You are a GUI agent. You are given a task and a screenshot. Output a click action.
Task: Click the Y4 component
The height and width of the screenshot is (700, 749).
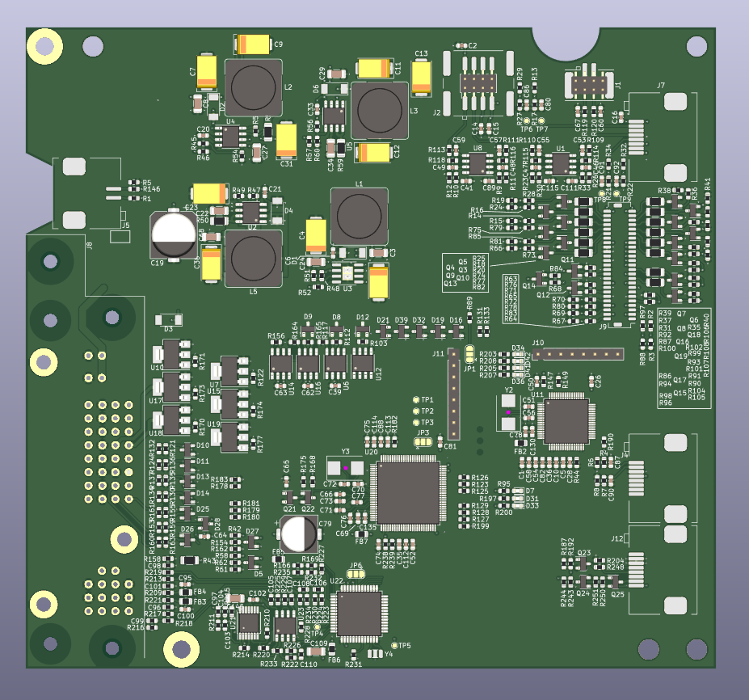click(x=375, y=654)
